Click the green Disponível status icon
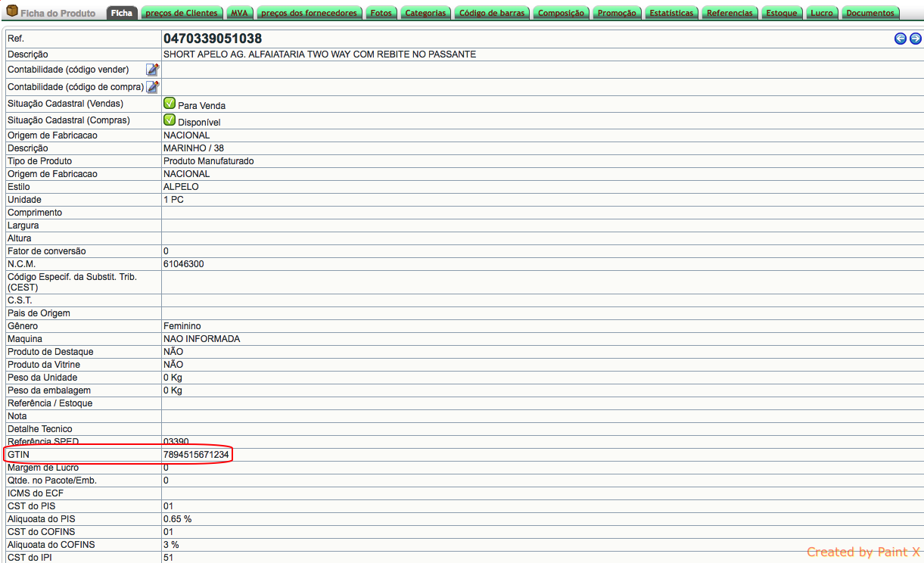This screenshot has height=563, width=924. (170, 120)
